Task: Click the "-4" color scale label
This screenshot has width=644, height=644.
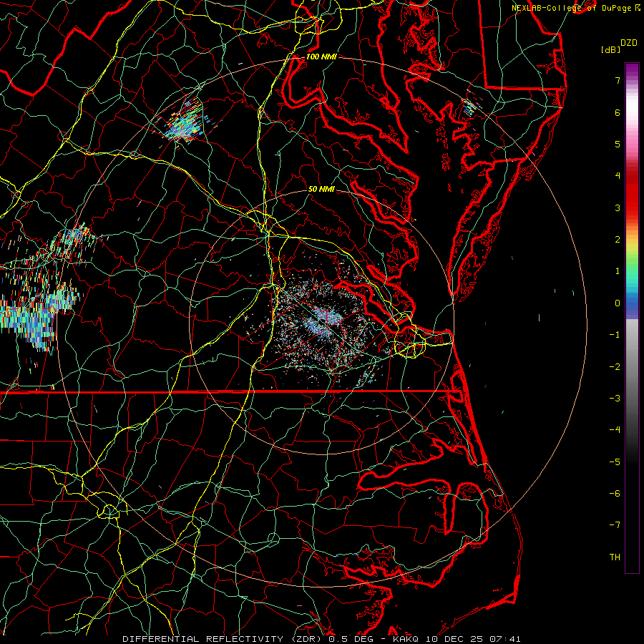Action: click(x=615, y=430)
